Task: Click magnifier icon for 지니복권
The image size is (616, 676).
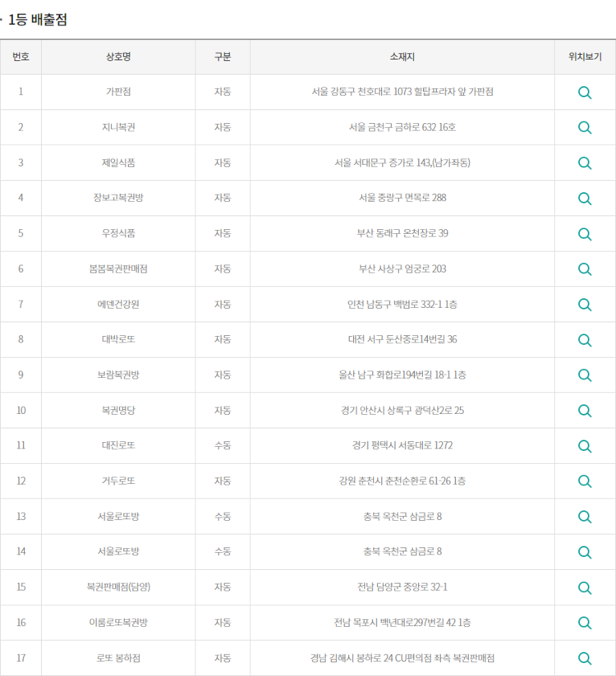Action: pos(585,127)
